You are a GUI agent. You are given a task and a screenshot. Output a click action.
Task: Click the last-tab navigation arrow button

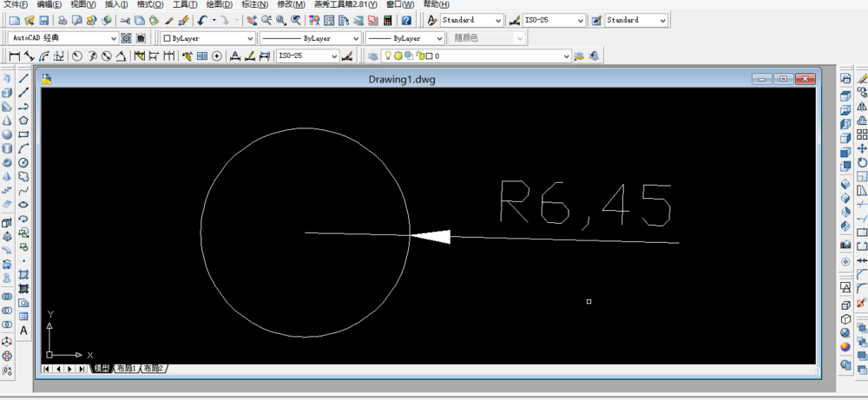[x=82, y=369]
